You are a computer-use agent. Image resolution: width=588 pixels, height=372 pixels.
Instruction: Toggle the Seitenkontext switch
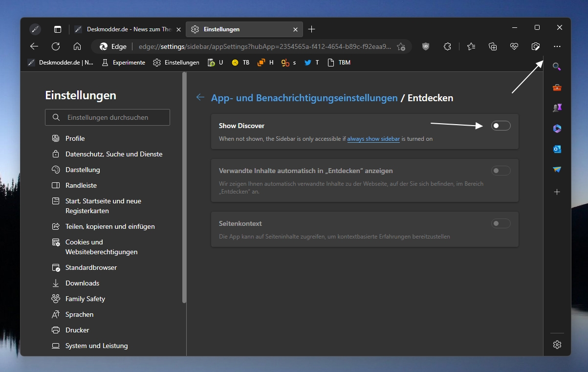[x=501, y=223]
